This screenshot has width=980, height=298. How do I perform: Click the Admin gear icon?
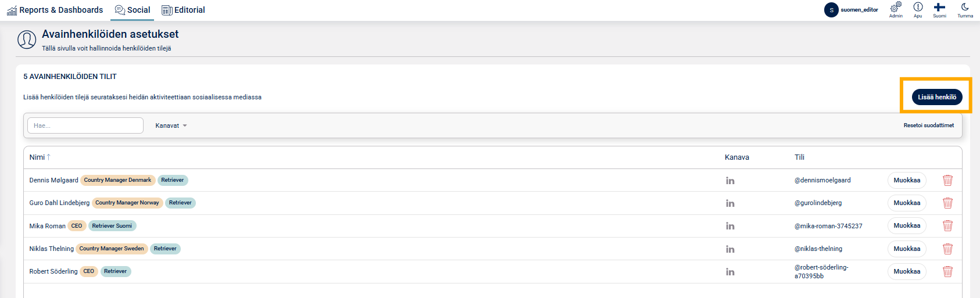click(896, 8)
